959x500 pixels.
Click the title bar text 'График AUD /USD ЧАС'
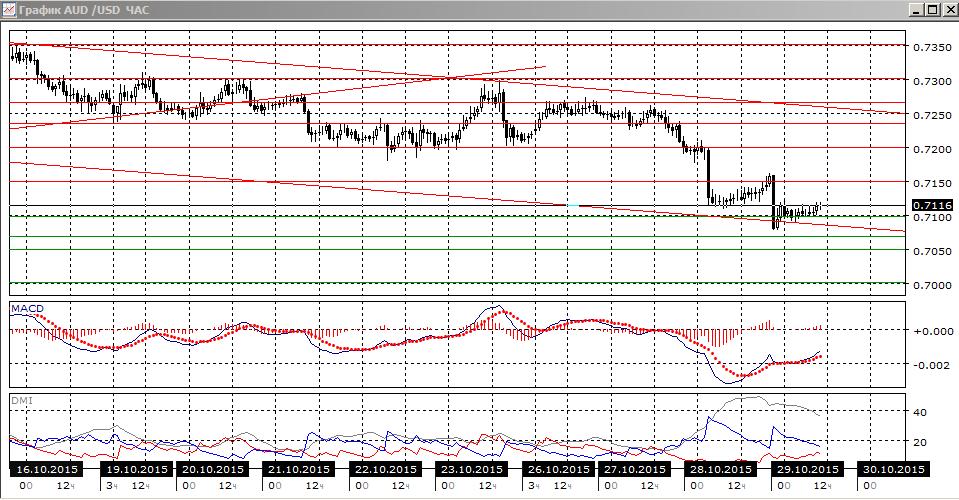coord(84,10)
